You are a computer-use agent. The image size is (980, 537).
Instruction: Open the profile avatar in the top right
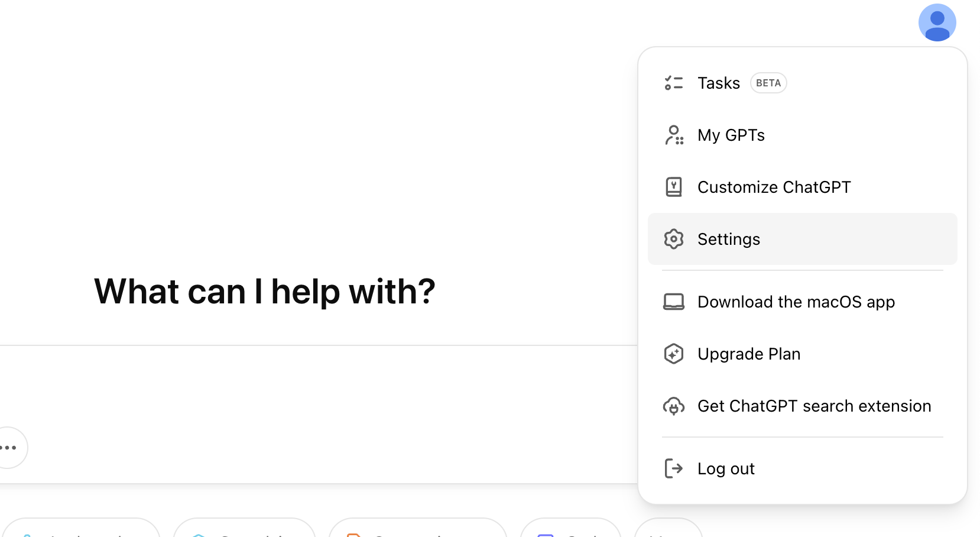pyautogui.click(x=937, y=22)
